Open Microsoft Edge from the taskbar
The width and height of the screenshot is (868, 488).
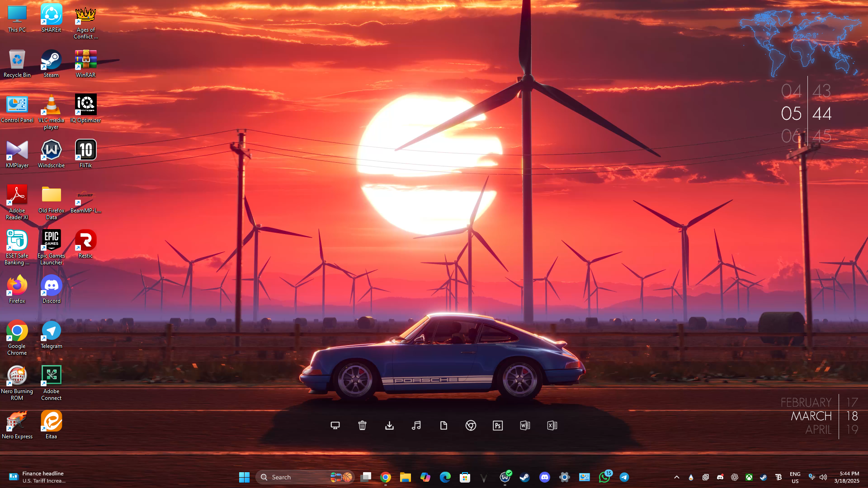click(445, 477)
